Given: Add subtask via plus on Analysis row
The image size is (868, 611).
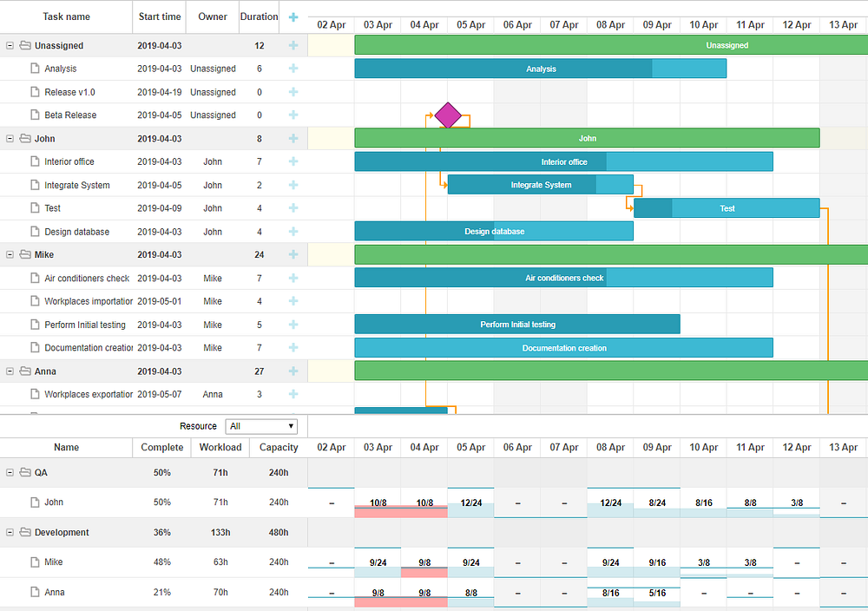Looking at the screenshot, I should point(293,69).
